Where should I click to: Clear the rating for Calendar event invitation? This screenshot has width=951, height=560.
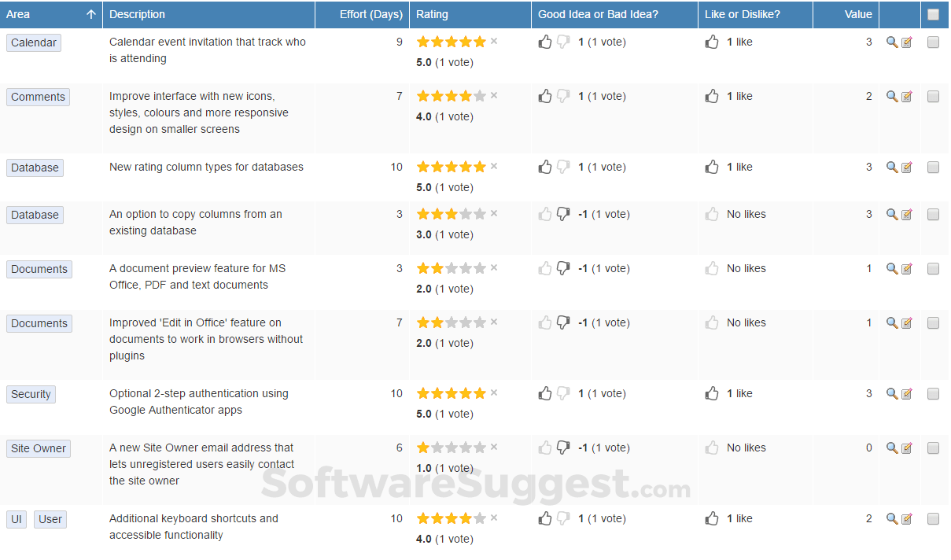click(494, 42)
